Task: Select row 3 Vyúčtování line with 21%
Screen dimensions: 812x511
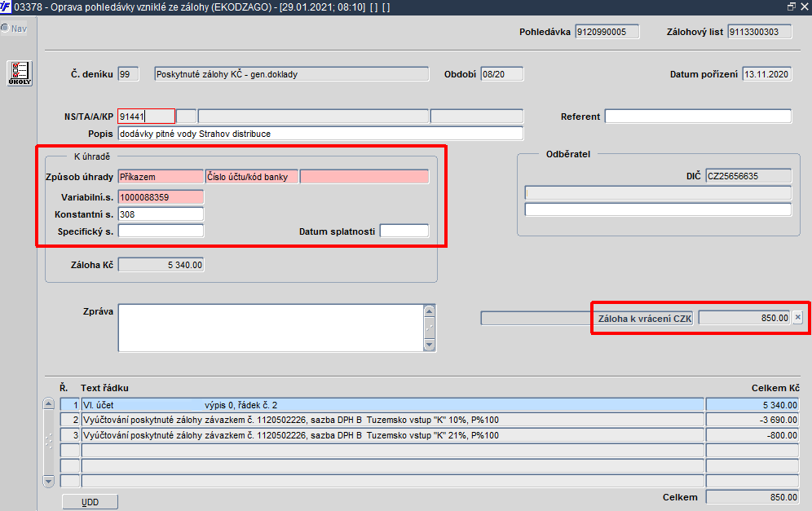Action: 392,435
